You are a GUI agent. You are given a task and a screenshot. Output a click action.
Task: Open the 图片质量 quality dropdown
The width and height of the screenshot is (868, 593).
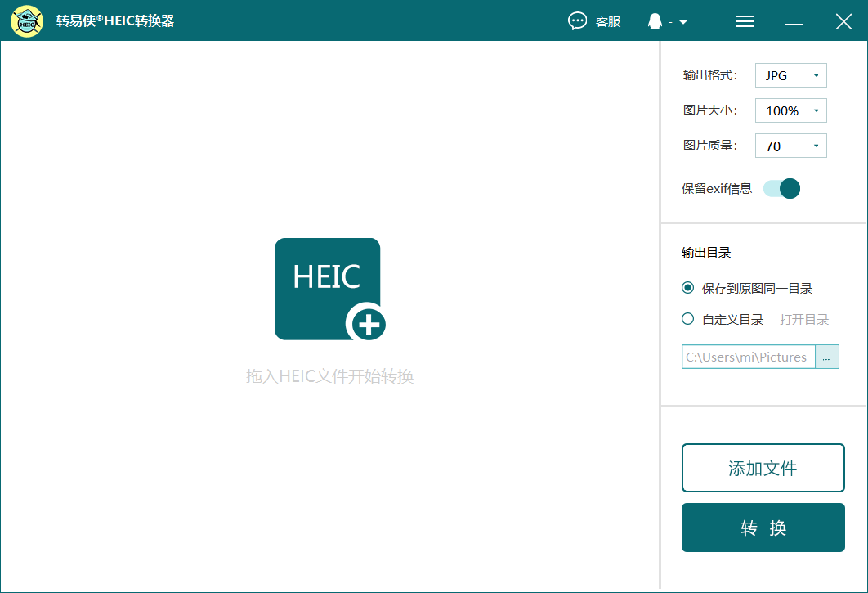coord(790,146)
